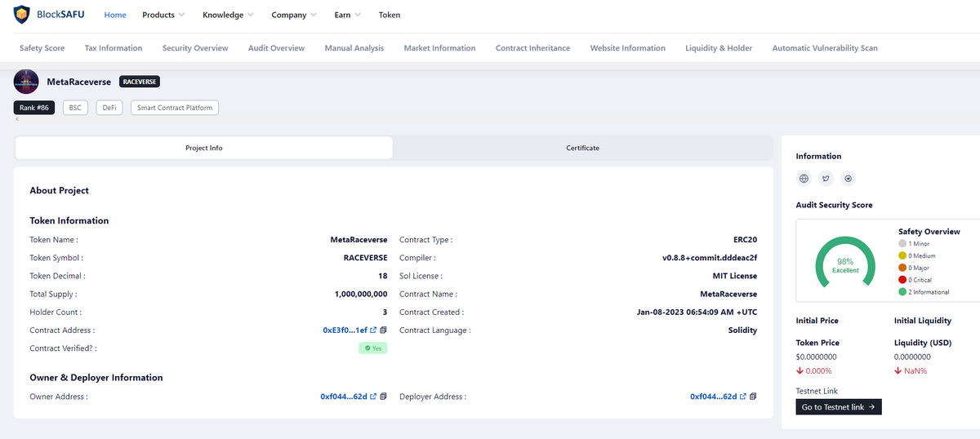Open owner address external link icon

(x=373, y=397)
